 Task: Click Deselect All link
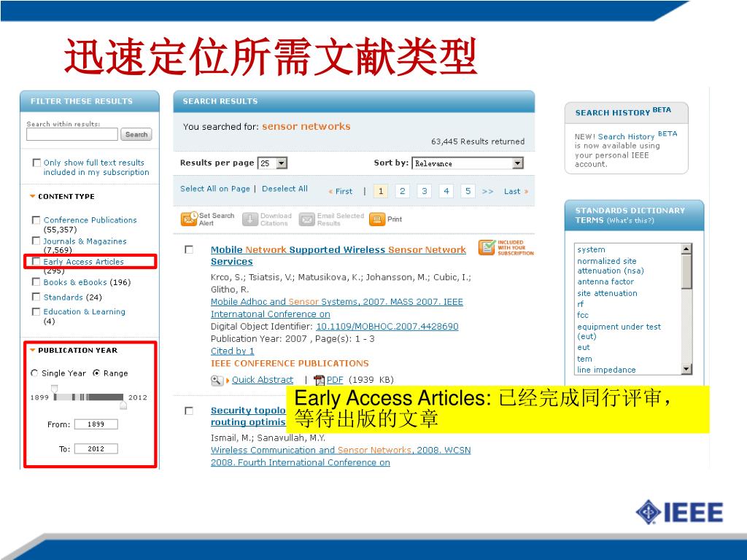285,189
